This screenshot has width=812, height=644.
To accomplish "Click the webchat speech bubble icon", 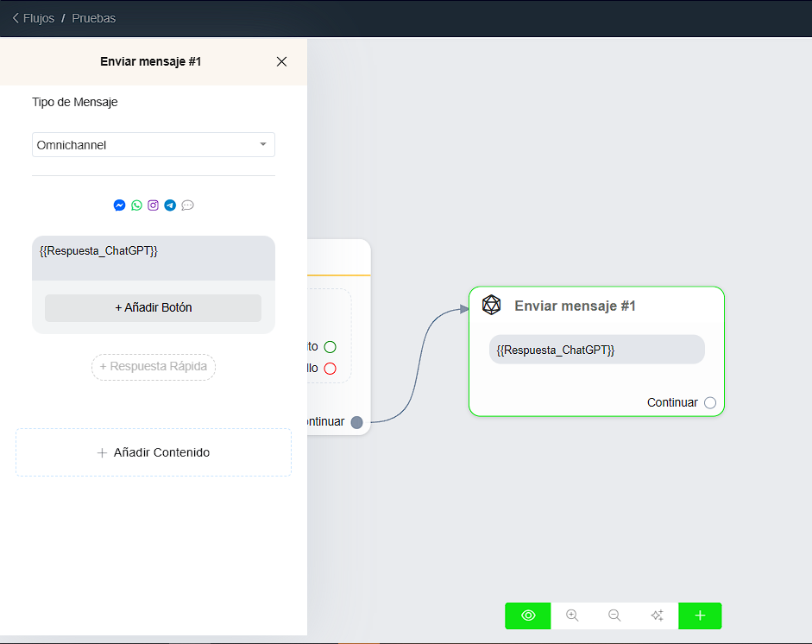I will click(x=187, y=205).
